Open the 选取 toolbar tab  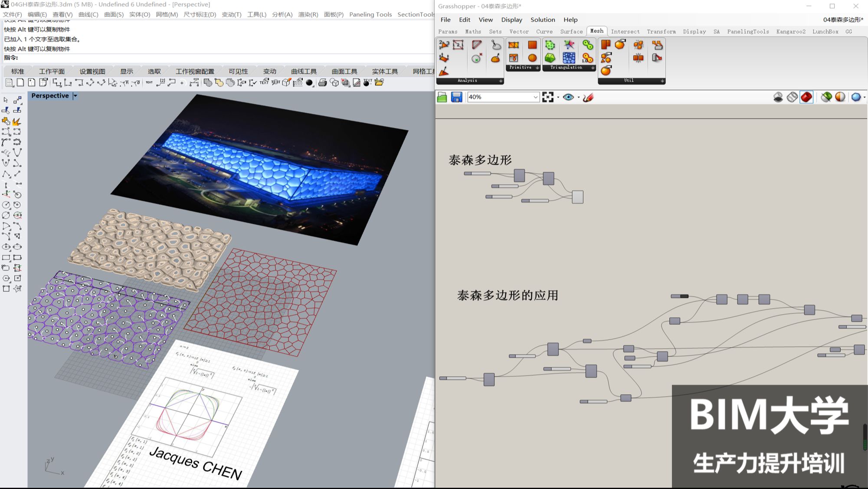[154, 71]
